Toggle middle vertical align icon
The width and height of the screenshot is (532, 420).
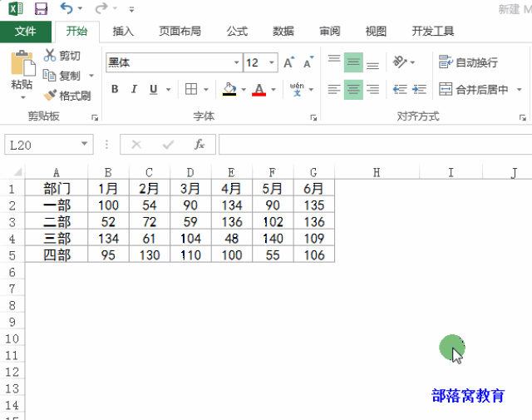pos(353,62)
